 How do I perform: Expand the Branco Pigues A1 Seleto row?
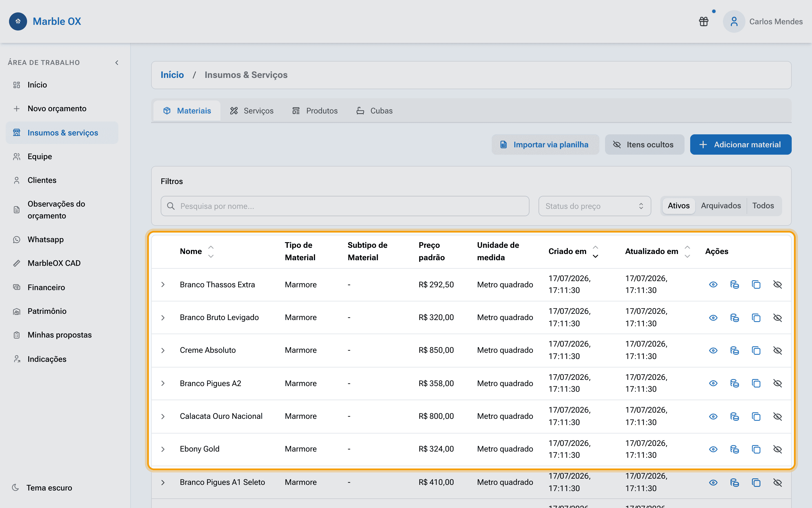[163, 483]
